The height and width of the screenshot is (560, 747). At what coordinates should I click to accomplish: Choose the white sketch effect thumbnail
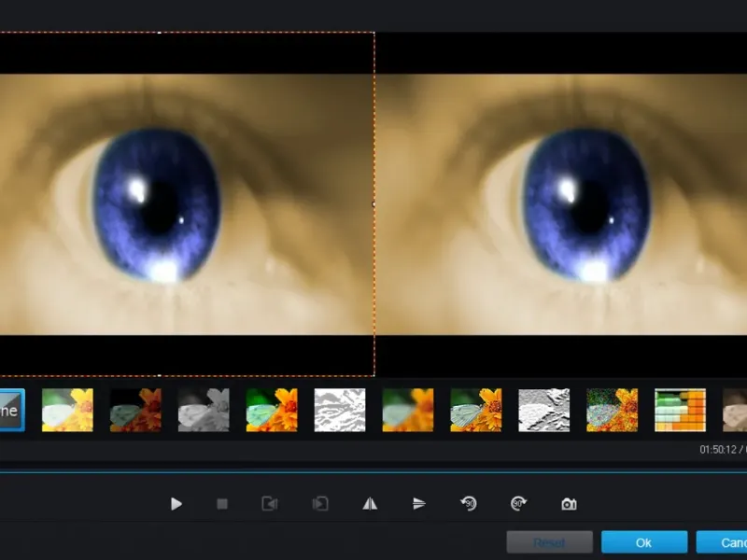(340, 411)
